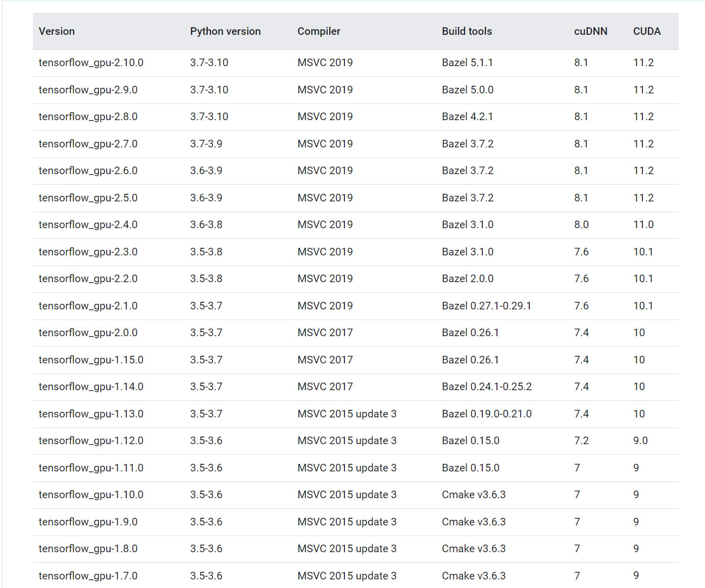Click "MSVC 2015 update 3" in tensorflow_gpu-1.7.0 row
Screen dimensions: 705x588
click(x=347, y=576)
